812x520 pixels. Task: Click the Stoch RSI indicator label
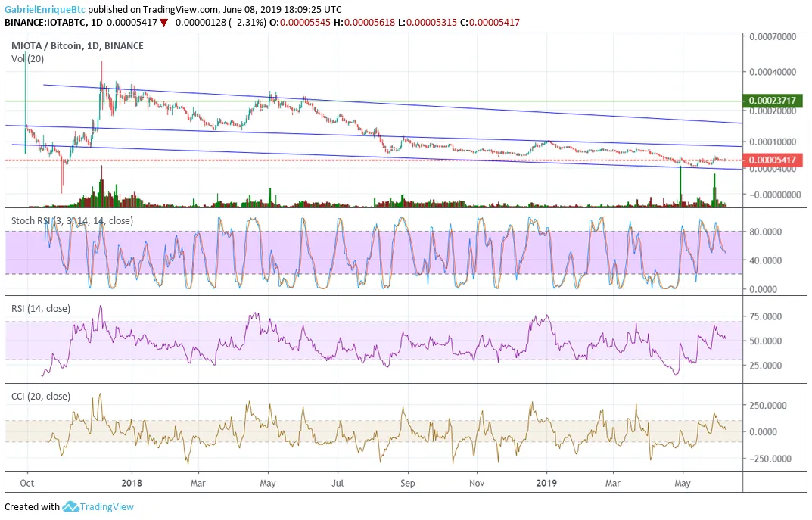pyautogui.click(x=72, y=220)
